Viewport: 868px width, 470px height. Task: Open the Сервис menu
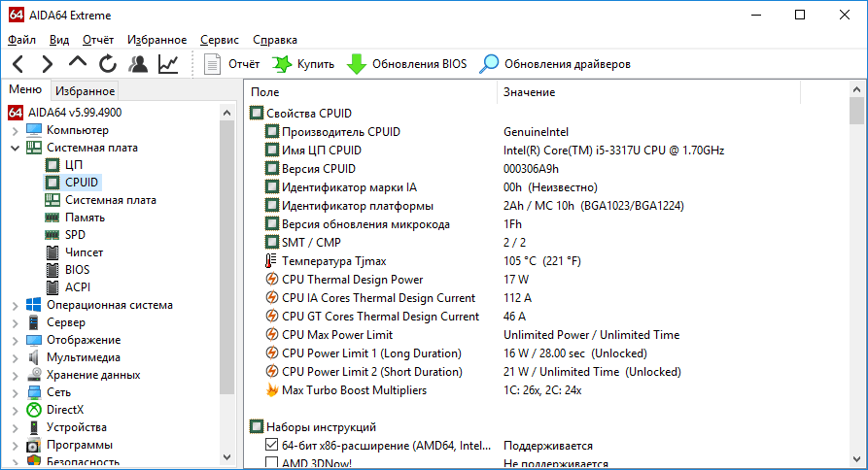click(x=220, y=40)
